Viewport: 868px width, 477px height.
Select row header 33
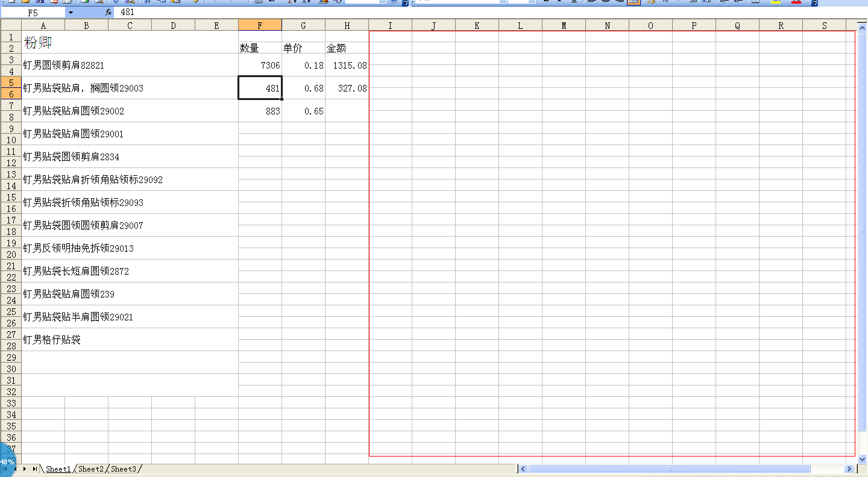tap(11, 403)
